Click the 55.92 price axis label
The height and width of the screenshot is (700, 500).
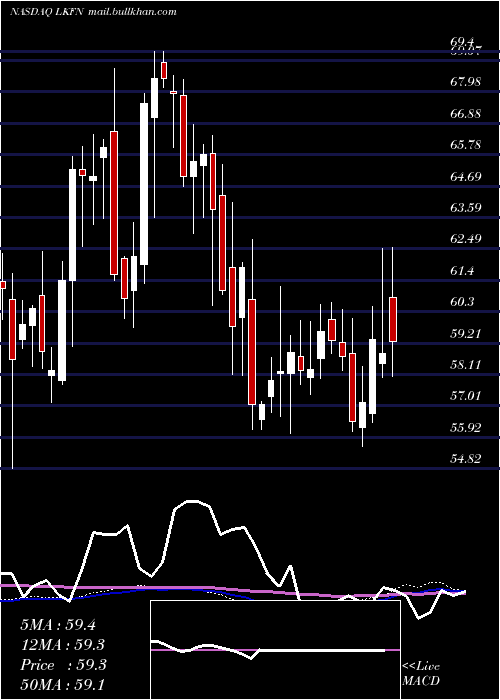click(x=466, y=428)
